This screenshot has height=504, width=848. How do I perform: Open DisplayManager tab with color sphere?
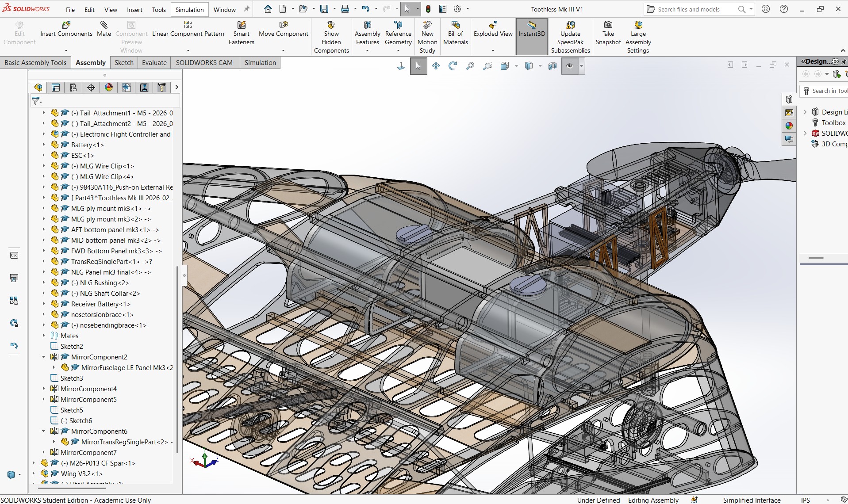pos(109,88)
